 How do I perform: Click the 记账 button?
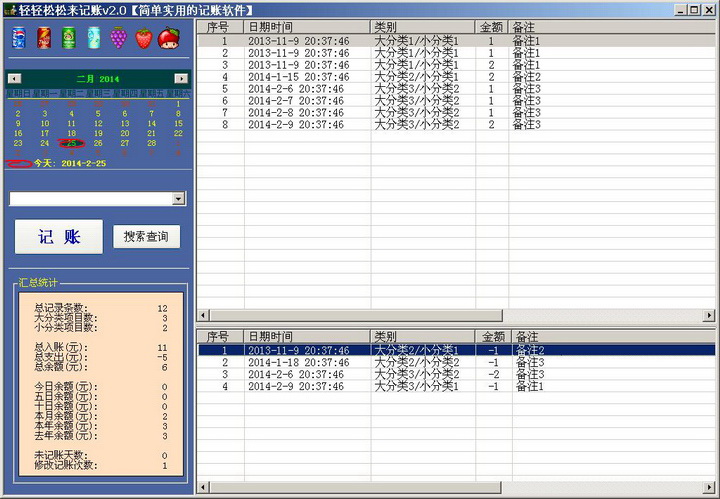pyautogui.click(x=59, y=237)
